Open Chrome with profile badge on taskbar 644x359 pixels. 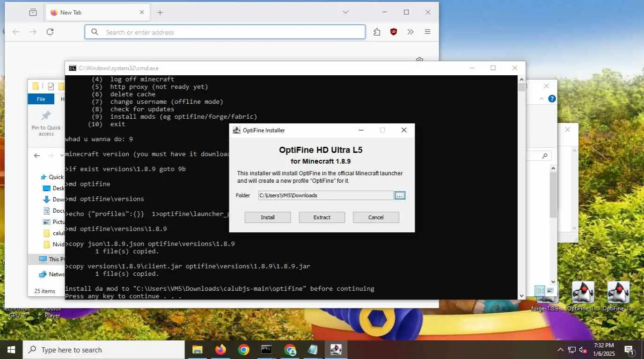click(x=290, y=350)
